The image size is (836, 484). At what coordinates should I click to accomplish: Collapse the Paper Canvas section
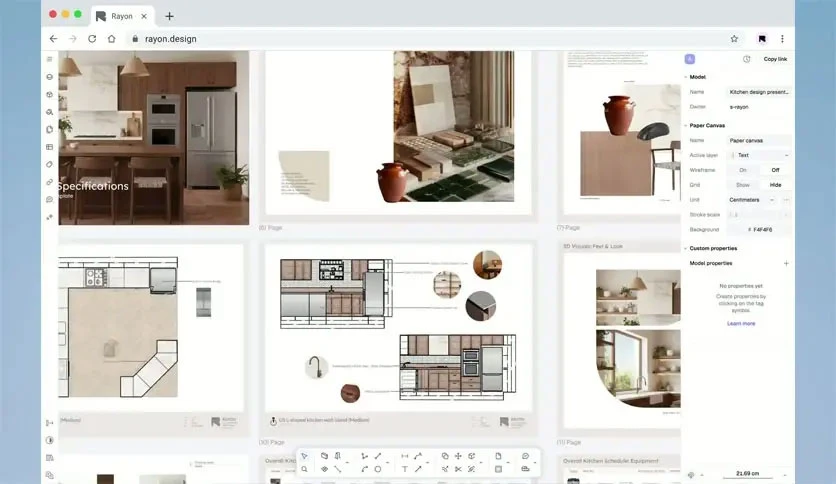[x=707, y=125]
